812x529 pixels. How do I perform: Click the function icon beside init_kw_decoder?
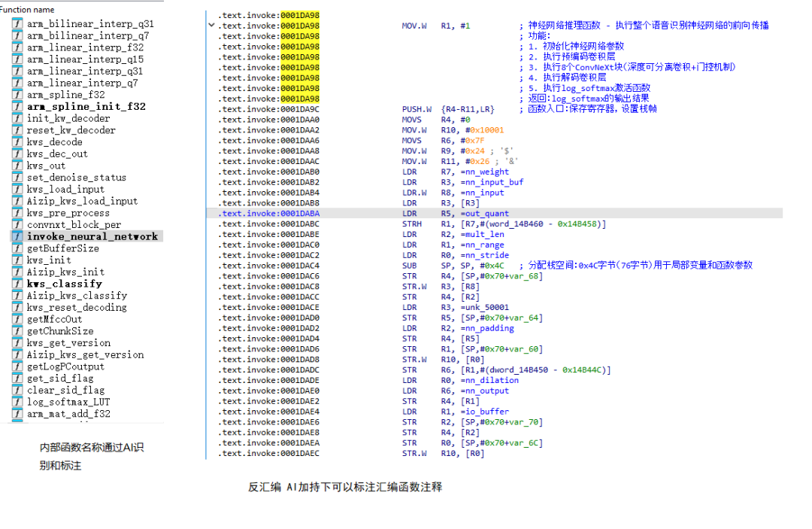17,118
